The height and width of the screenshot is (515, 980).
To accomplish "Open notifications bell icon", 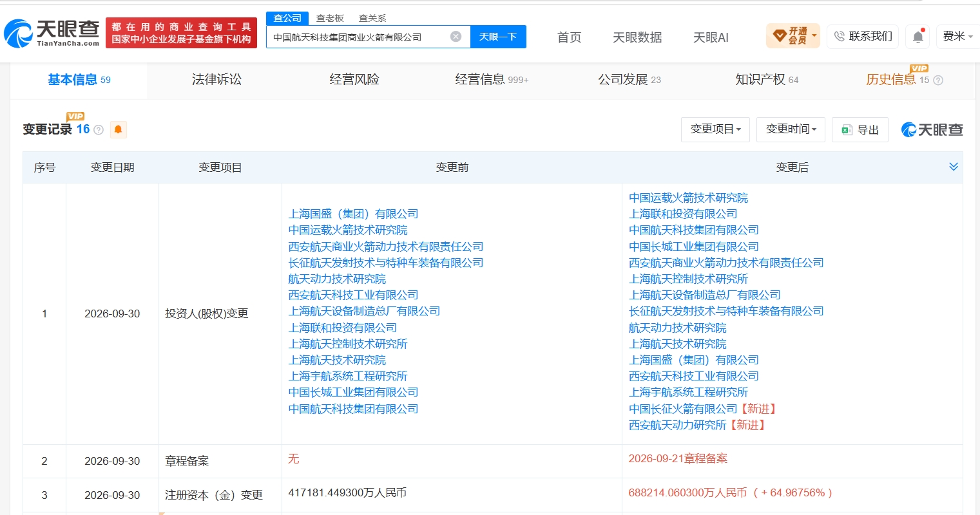I will [918, 37].
